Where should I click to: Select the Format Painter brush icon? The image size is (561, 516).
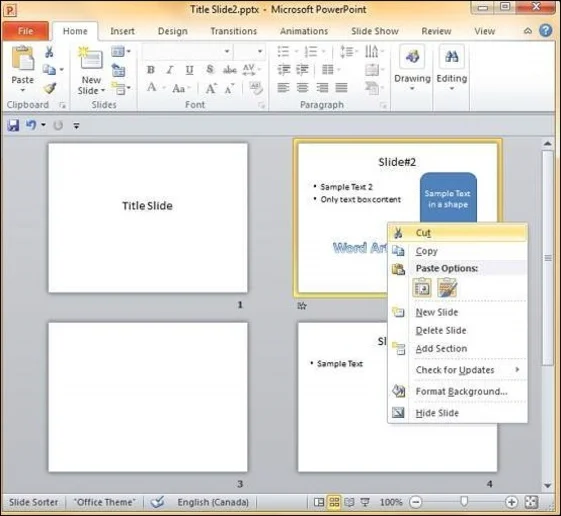50,88
